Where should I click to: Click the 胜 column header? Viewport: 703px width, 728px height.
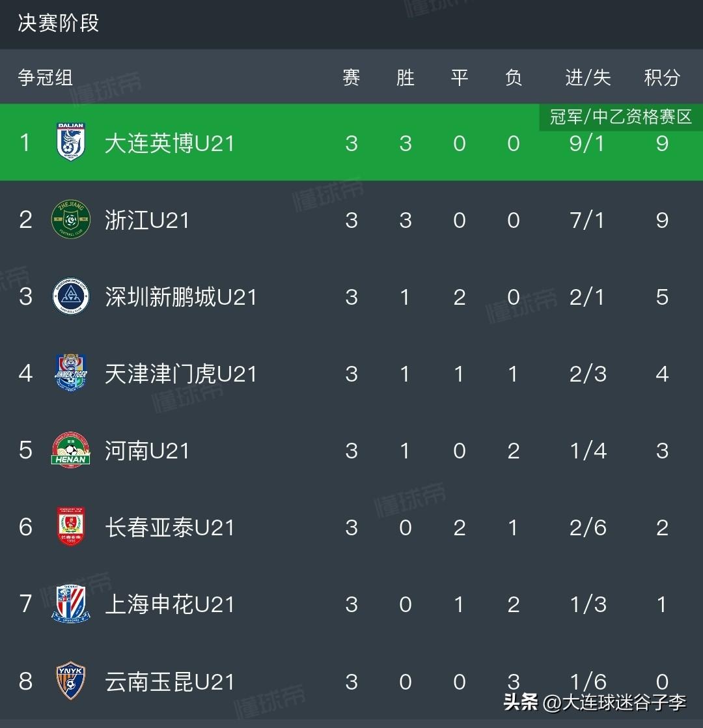pyautogui.click(x=405, y=77)
